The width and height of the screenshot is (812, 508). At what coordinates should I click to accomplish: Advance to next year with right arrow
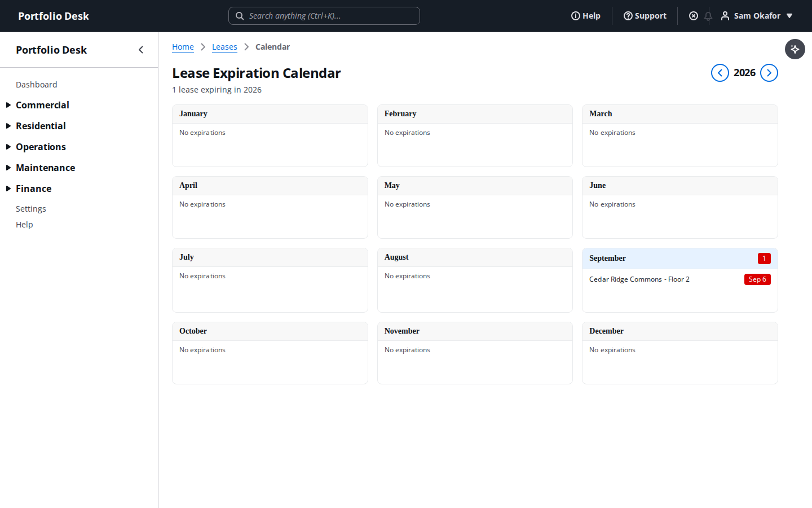[769, 73]
